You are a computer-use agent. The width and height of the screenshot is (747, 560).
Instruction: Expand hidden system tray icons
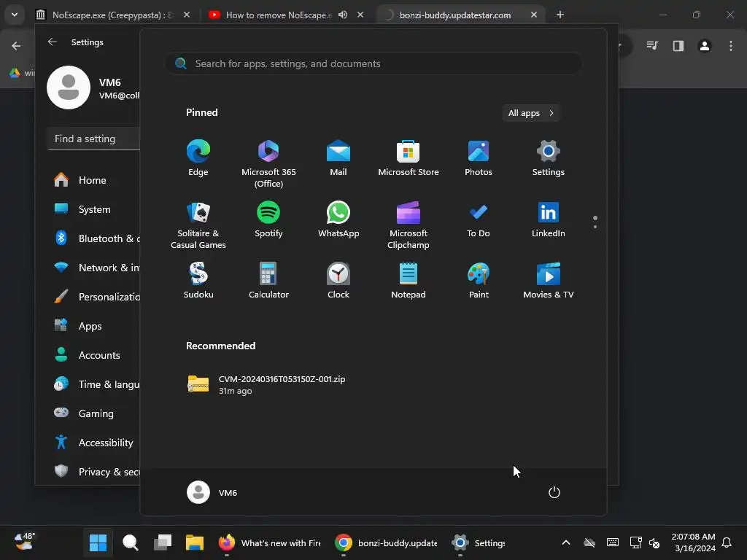(x=566, y=542)
